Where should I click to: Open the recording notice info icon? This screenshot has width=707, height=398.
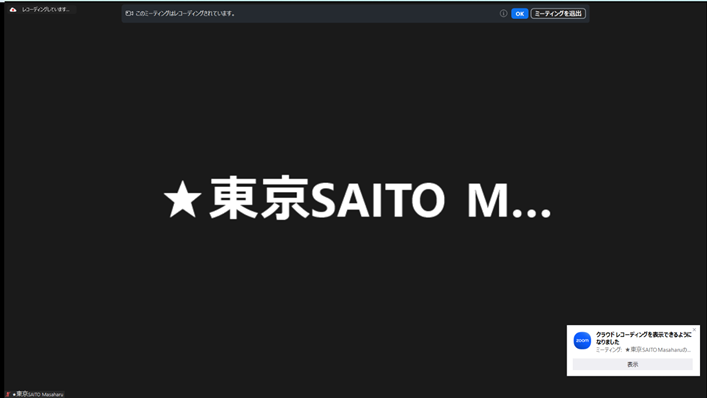(x=503, y=14)
